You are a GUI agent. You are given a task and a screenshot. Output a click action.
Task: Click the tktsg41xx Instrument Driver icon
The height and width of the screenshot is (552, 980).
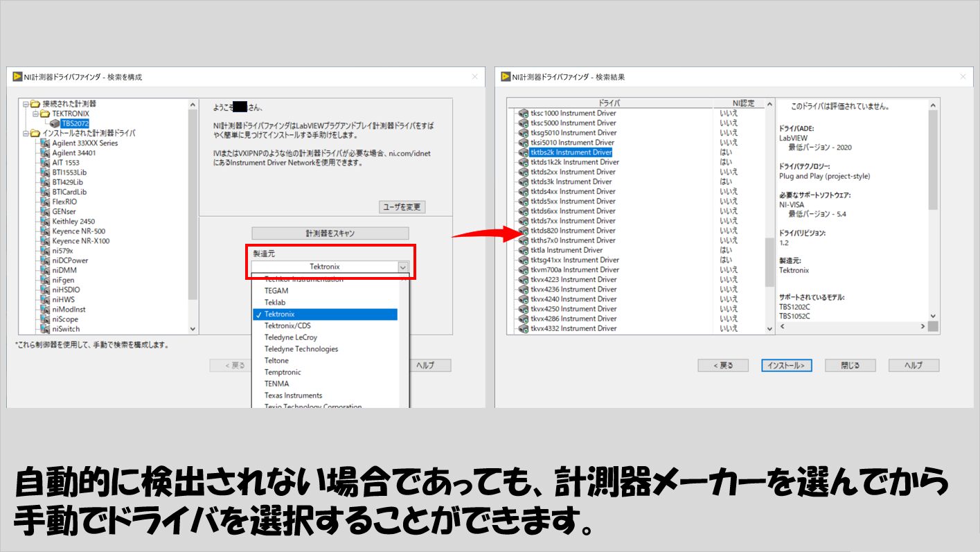(x=524, y=260)
